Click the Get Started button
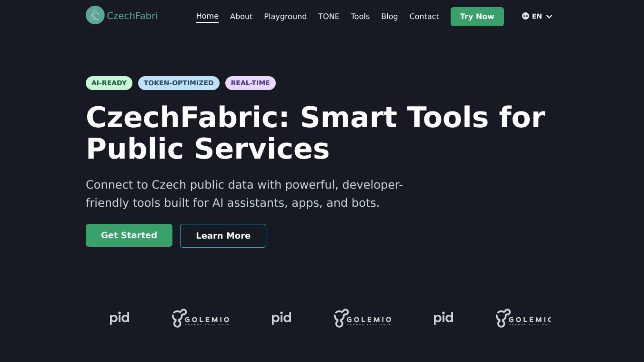The height and width of the screenshot is (362, 644). (x=129, y=235)
